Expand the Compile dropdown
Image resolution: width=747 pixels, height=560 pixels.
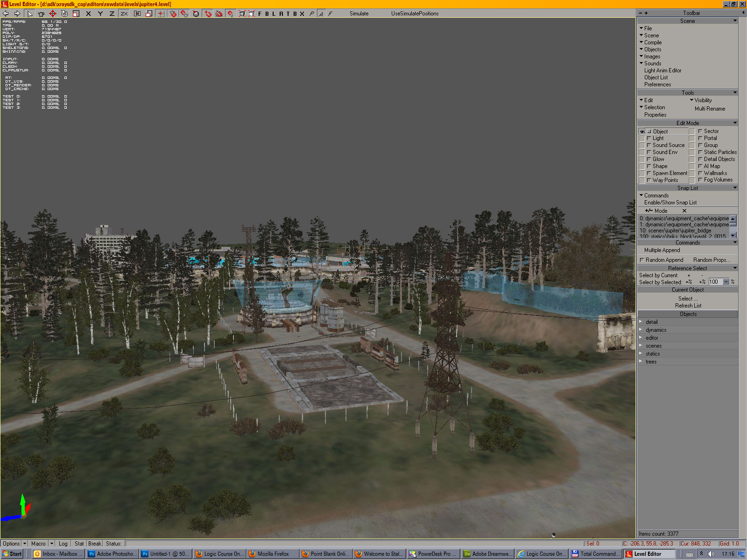pos(650,42)
